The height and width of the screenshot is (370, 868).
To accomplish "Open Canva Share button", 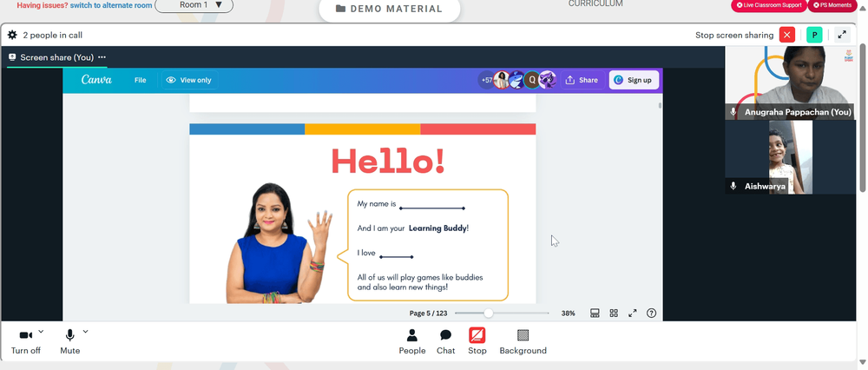I will 582,80.
